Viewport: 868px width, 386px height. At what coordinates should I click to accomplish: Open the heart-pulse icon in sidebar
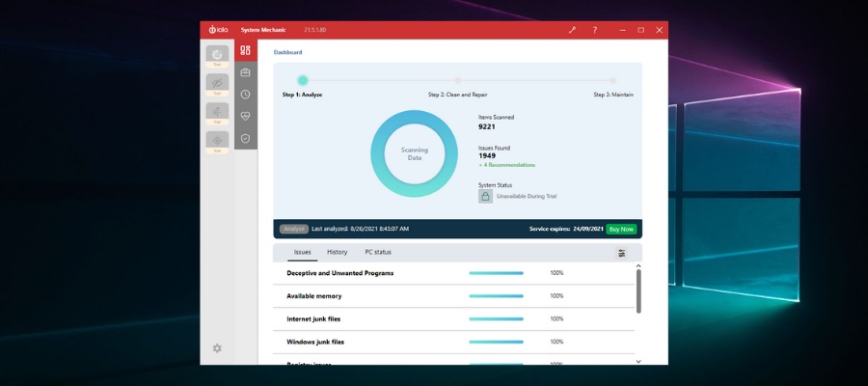click(245, 117)
